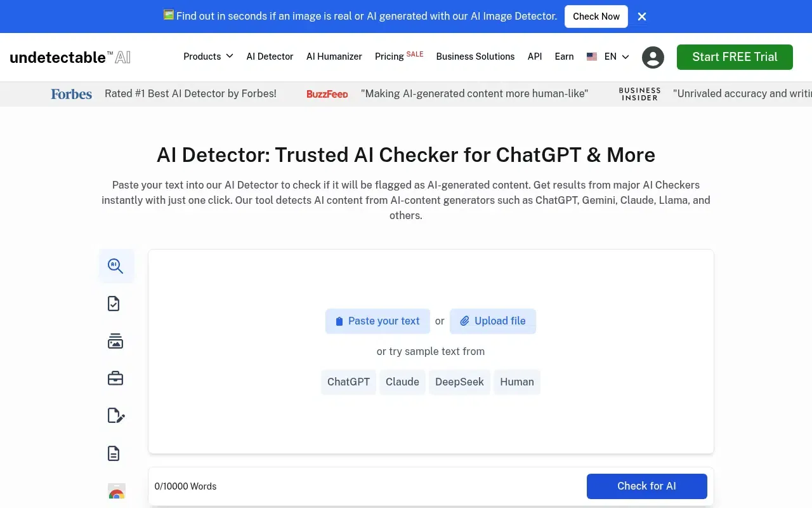
Task: Open the Chrome extension sidebar icon
Action: point(116,492)
